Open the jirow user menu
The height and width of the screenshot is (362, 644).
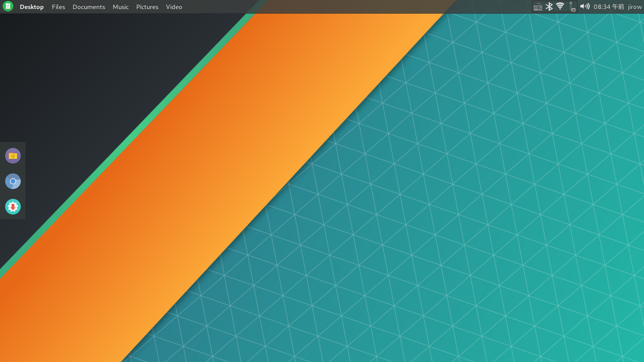click(635, 7)
